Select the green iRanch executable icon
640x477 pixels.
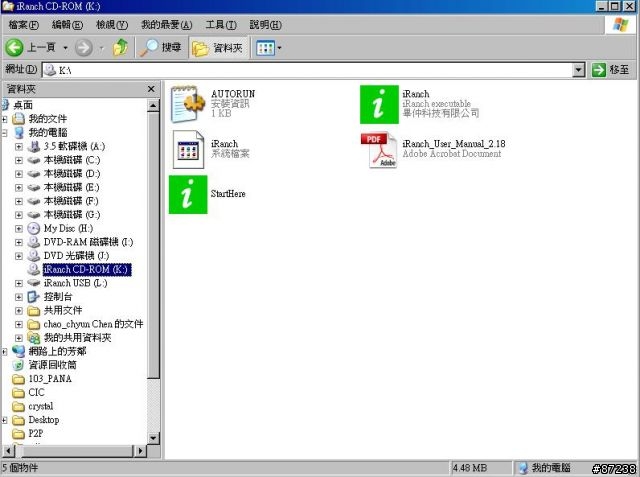pyautogui.click(x=379, y=104)
